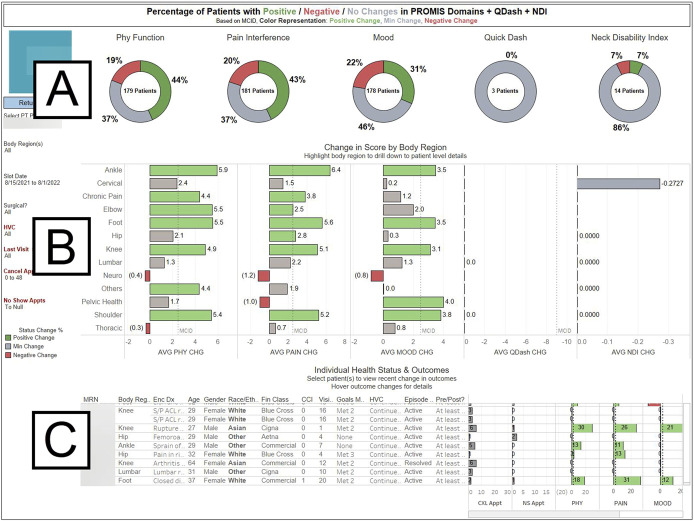This screenshot has width=694, height=521.
Task: Open the Cancel Appts 0 to 48 filter
Action: coord(18,274)
